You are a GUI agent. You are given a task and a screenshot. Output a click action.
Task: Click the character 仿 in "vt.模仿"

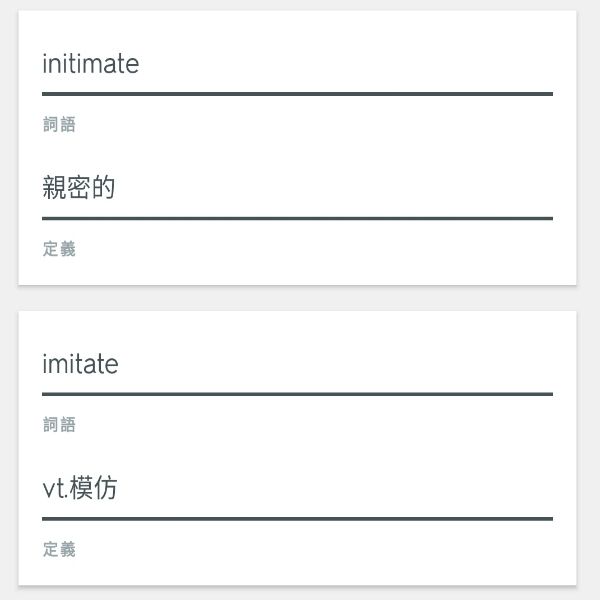pos(105,489)
